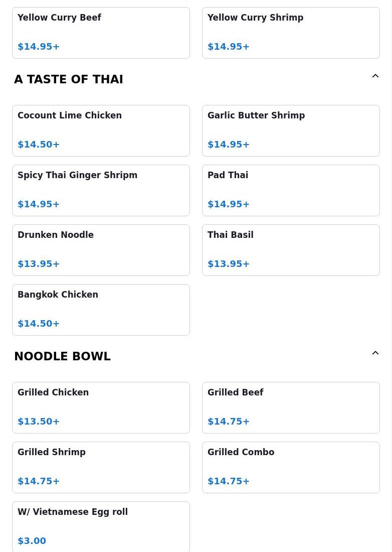Screen dimensions: 392x552
Task: Open the Grilled Chicken noodle bowl
Action: tap(101, 407)
